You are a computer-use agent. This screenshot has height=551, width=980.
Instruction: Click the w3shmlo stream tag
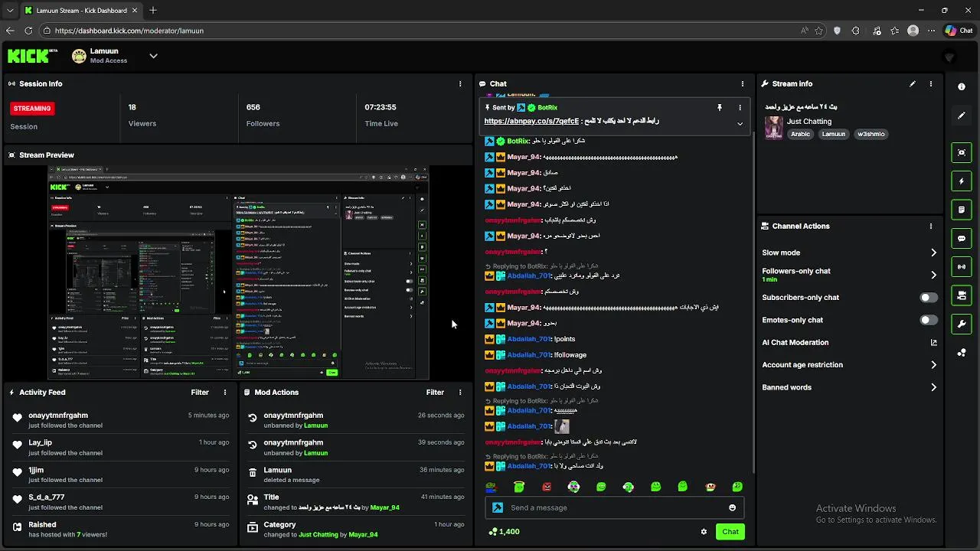pyautogui.click(x=871, y=134)
